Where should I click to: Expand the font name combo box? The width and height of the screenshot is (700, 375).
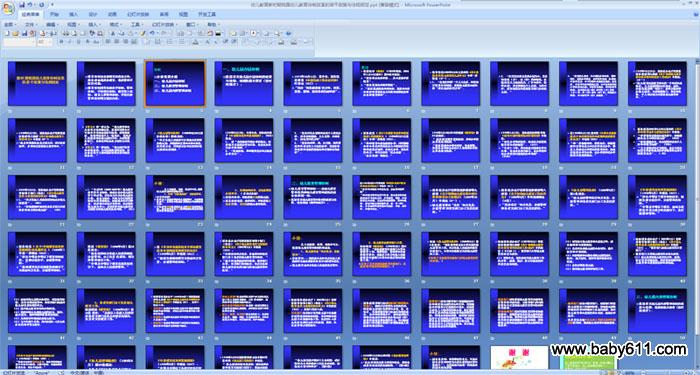[x=20, y=42]
